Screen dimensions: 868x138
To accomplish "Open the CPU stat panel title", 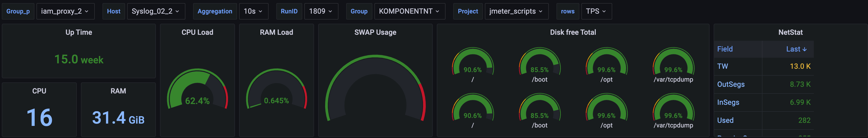I will tap(39, 91).
